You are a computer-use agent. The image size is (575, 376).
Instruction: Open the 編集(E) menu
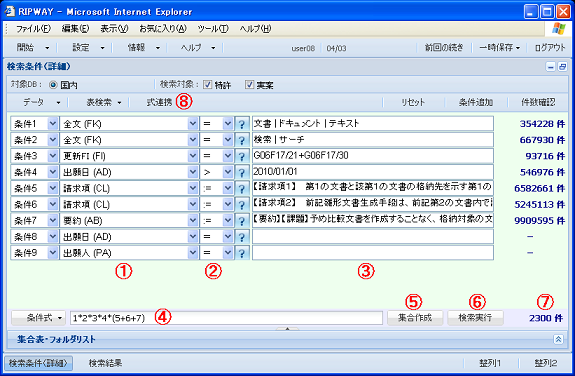point(75,29)
